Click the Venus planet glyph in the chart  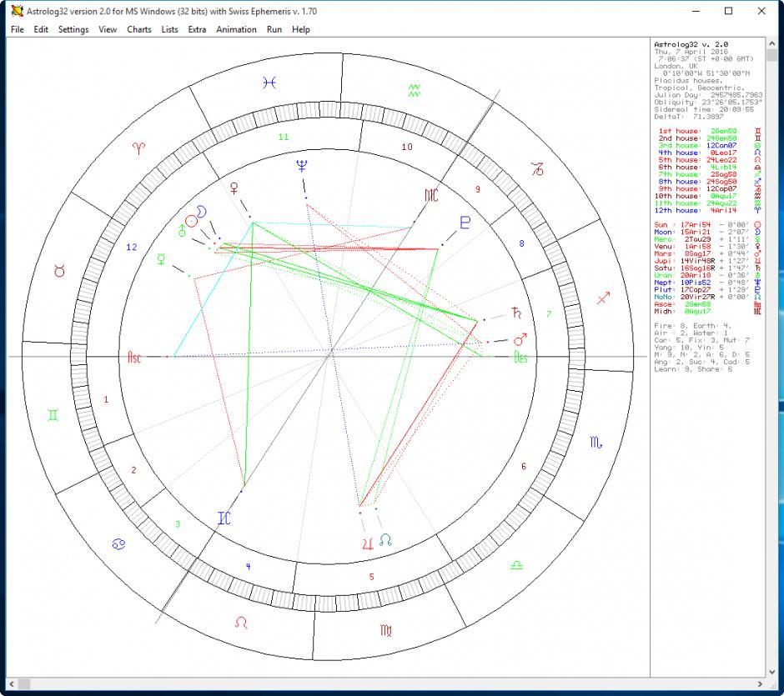(234, 188)
